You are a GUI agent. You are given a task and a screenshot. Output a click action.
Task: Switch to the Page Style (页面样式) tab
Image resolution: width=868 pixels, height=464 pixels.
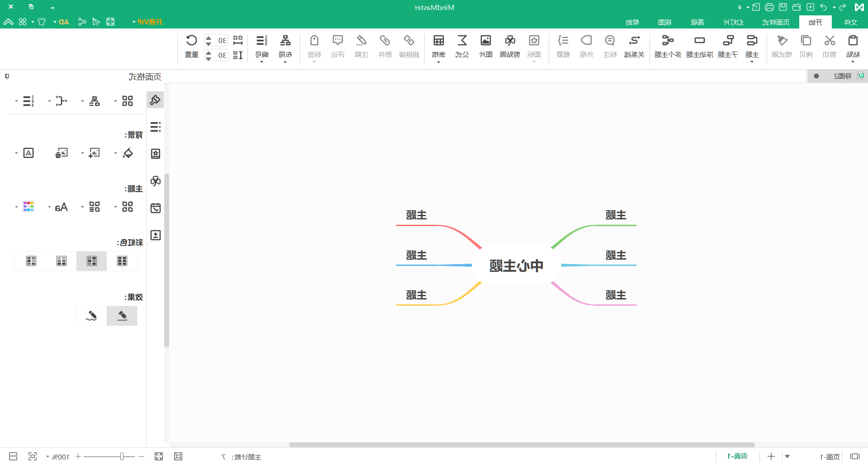pos(776,22)
